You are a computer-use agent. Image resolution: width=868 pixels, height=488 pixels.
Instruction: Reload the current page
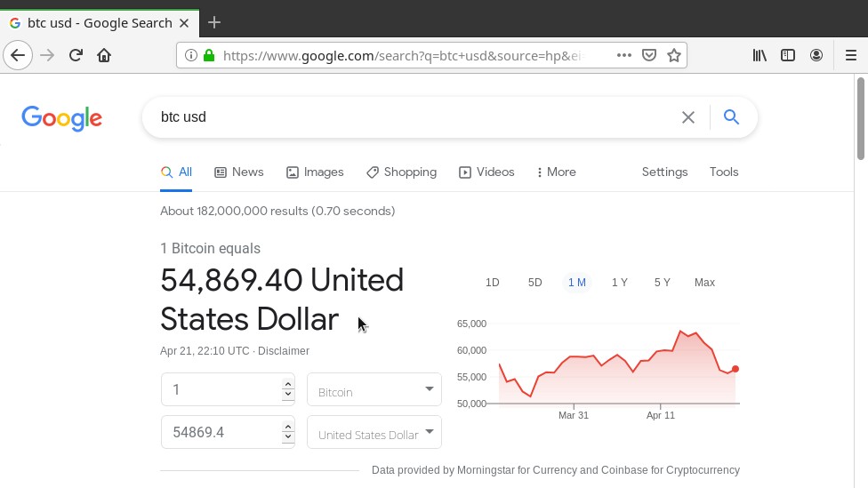76,55
